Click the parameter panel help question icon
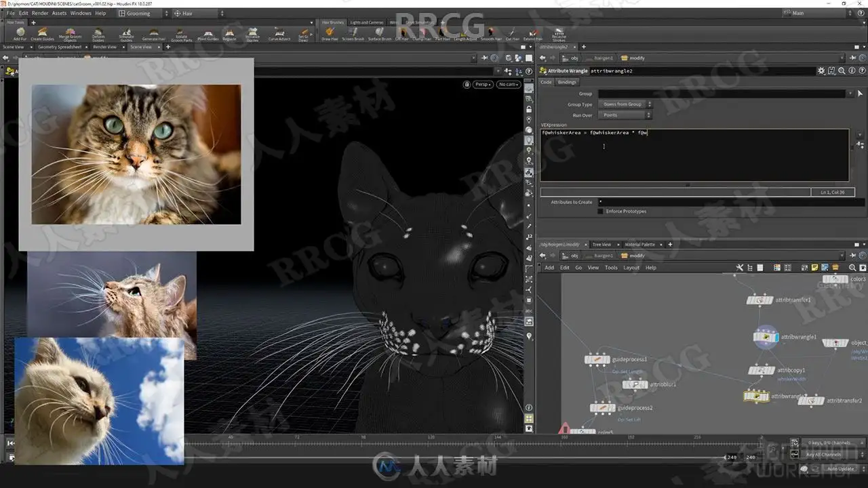Viewport: 868px width, 488px height. tap(862, 70)
